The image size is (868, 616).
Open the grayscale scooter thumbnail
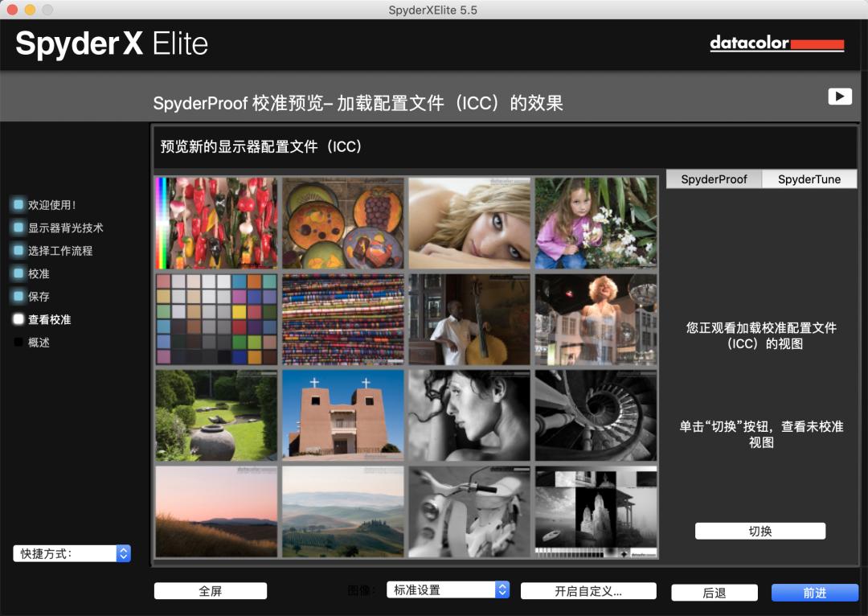(469, 511)
